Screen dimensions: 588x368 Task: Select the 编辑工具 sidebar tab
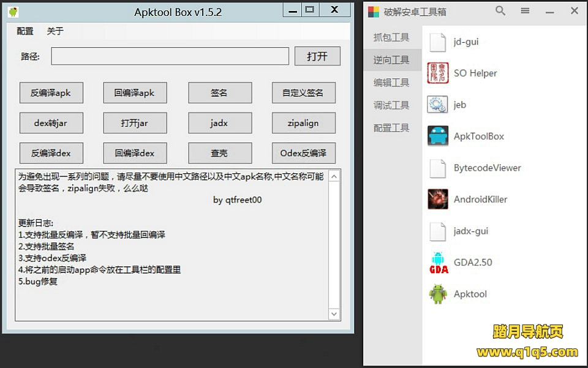coord(391,83)
